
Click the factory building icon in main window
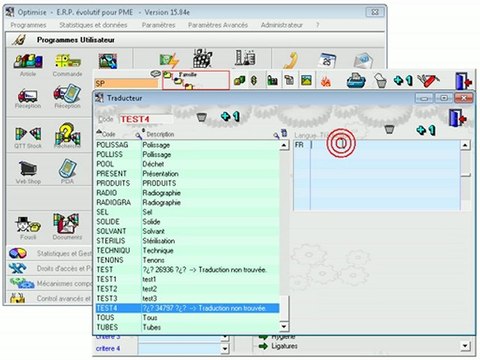[x=245, y=58]
